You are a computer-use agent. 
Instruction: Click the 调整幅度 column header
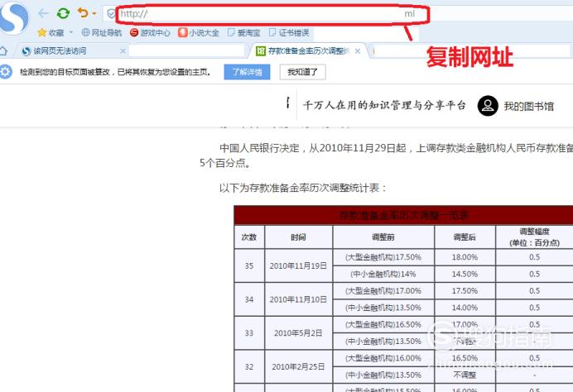[534, 237]
